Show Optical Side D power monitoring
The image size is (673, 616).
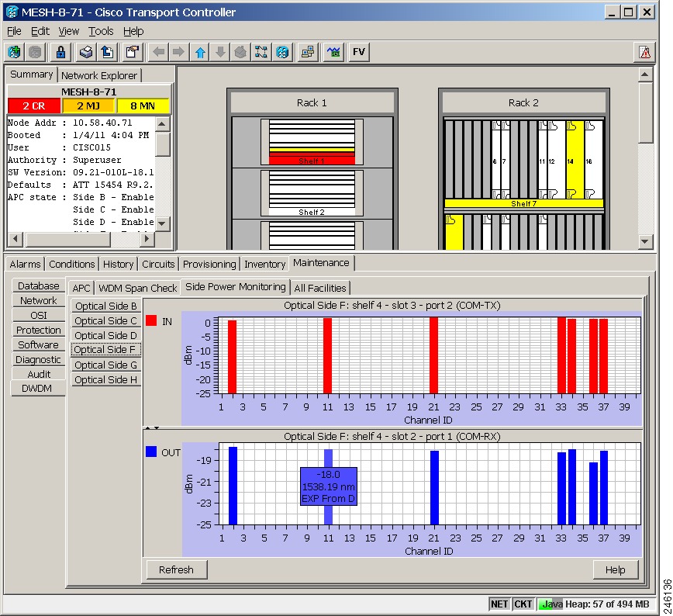[106, 335]
